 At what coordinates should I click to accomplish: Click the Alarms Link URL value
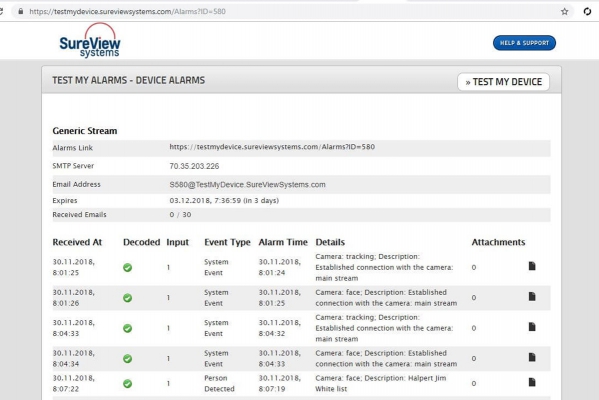(272, 147)
